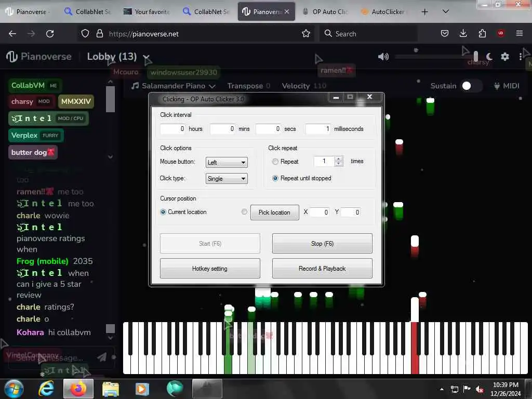Click the music note icon beside Salamander Piano
Image resolution: width=532 pixels, height=399 pixels.
click(135, 86)
